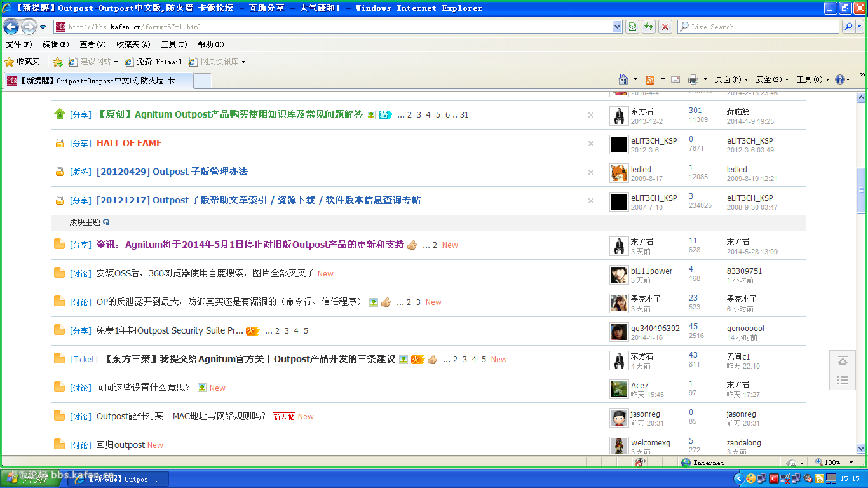Open thread 安装OSS后，360浏览器使用百度搜索
Image resolution: width=868 pixels, height=488 pixels.
point(205,273)
